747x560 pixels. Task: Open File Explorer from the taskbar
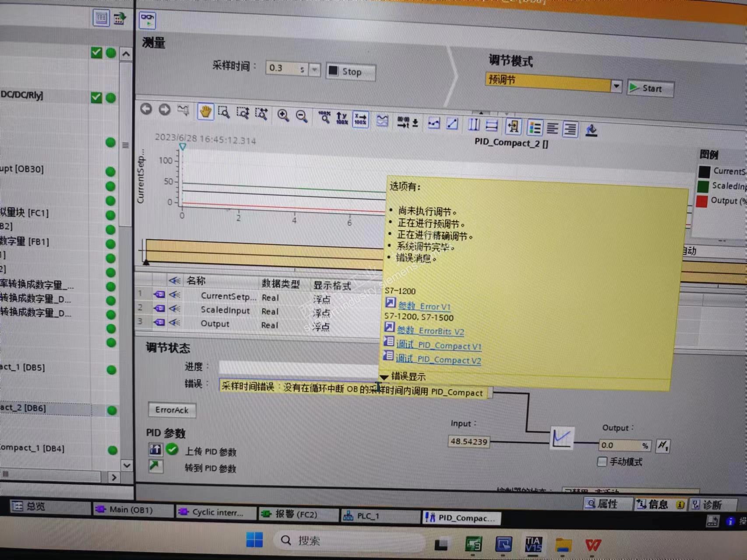coord(563,545)
